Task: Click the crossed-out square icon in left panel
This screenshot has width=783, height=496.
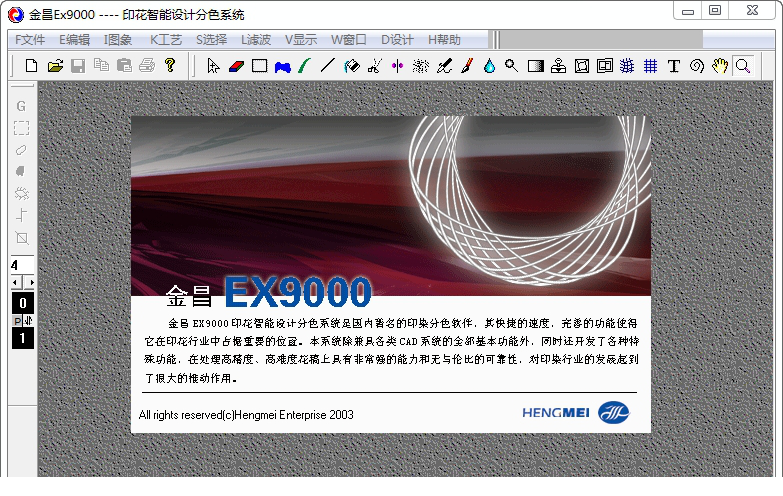Action: [21, 238]
